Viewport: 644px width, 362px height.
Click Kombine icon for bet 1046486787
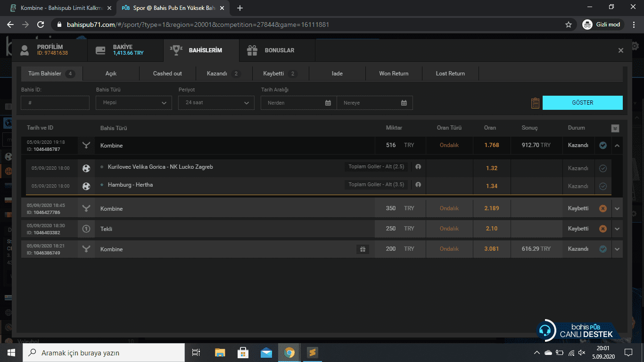[x=86, y=145]
